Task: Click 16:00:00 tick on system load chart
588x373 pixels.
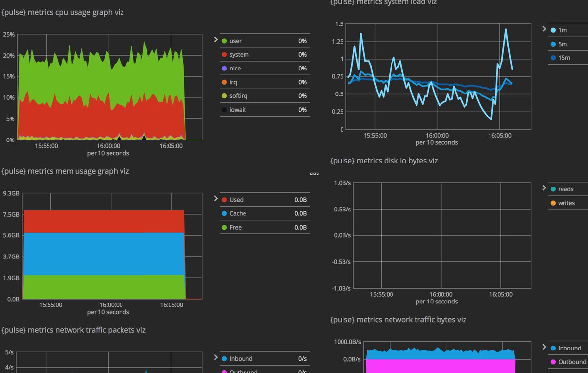Action: (x=437, y=136)
